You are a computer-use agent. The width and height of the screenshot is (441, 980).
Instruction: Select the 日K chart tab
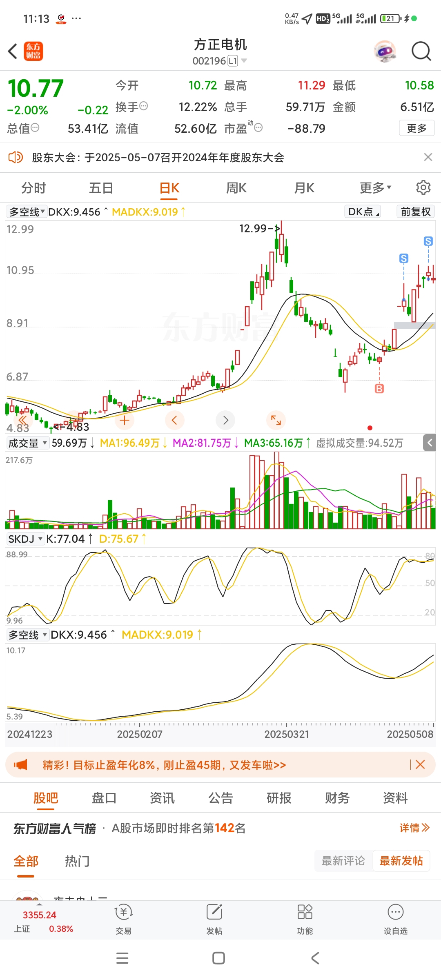(x=169, y=188)
